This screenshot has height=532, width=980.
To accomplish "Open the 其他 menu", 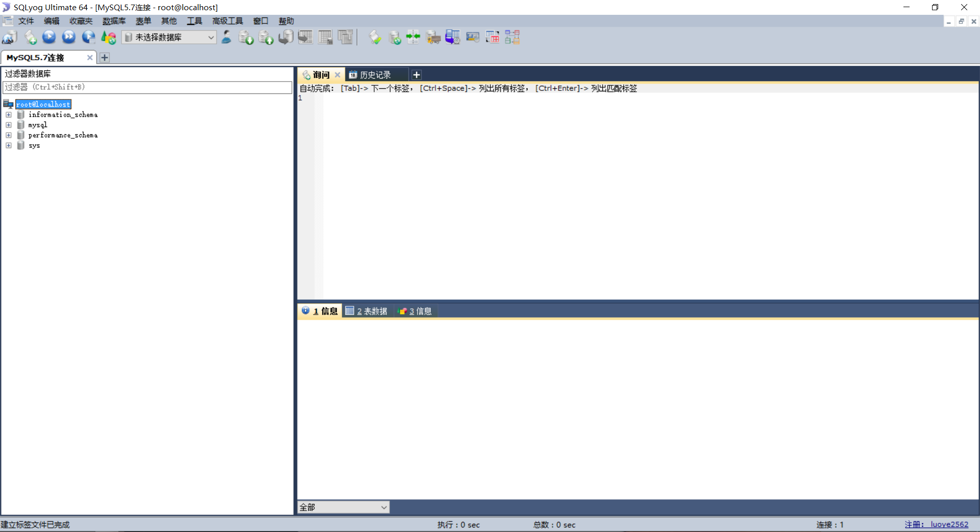I will [169, 21].
